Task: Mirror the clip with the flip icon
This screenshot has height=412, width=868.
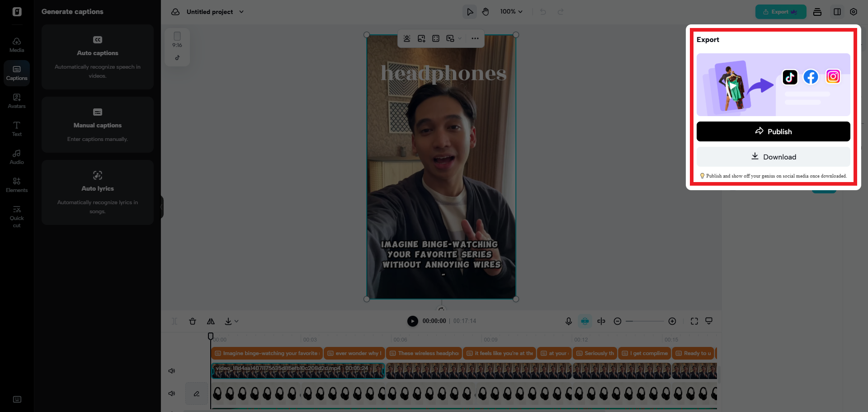Action: [211, 321]
